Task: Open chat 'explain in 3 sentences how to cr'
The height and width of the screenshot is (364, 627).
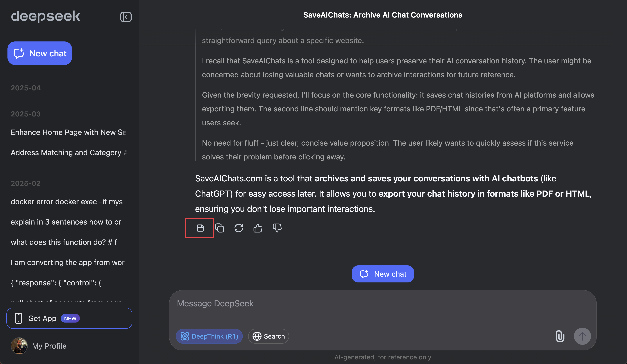Action: (x=66, y=222)
